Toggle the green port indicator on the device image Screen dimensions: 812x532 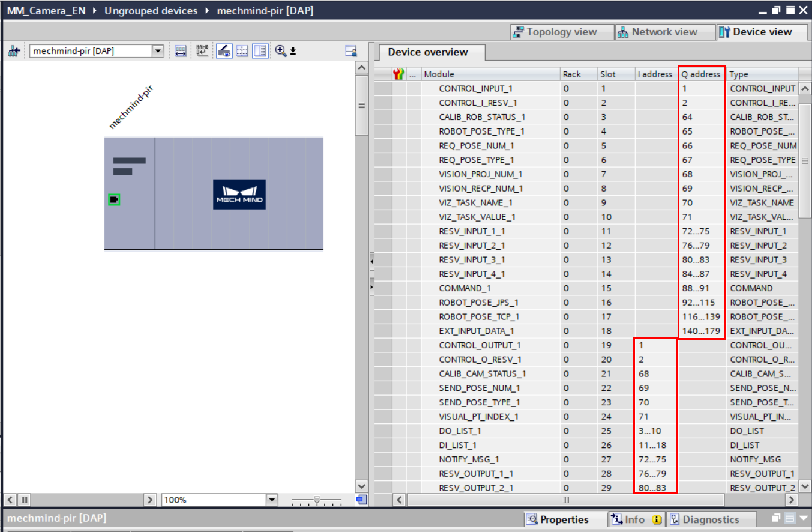pos(114,199)
